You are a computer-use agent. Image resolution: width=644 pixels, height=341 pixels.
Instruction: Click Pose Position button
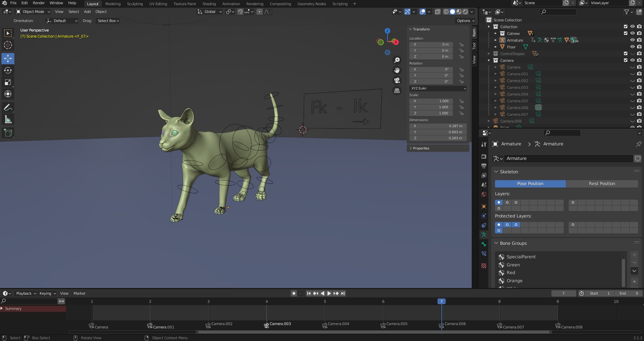click(530, 184)
